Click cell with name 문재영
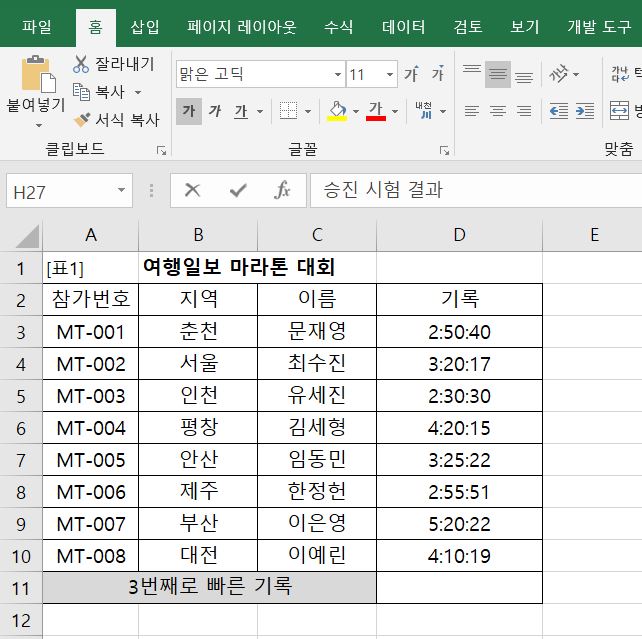This screenshot has width=642, height=639. [317, 332]
